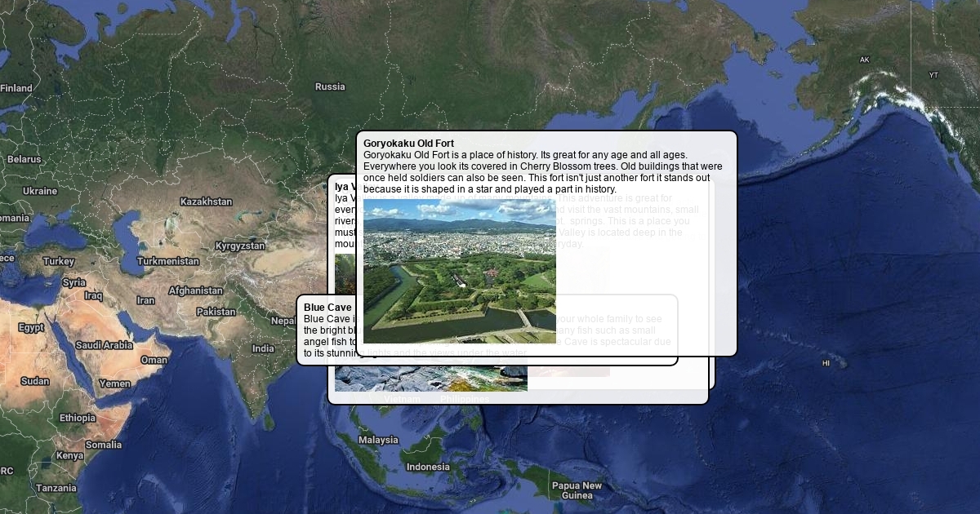Image resolution: width=980 pixels, height=514 pixels.
Task: Select the Ethiopia label on the map
Action: click(77, 418)
